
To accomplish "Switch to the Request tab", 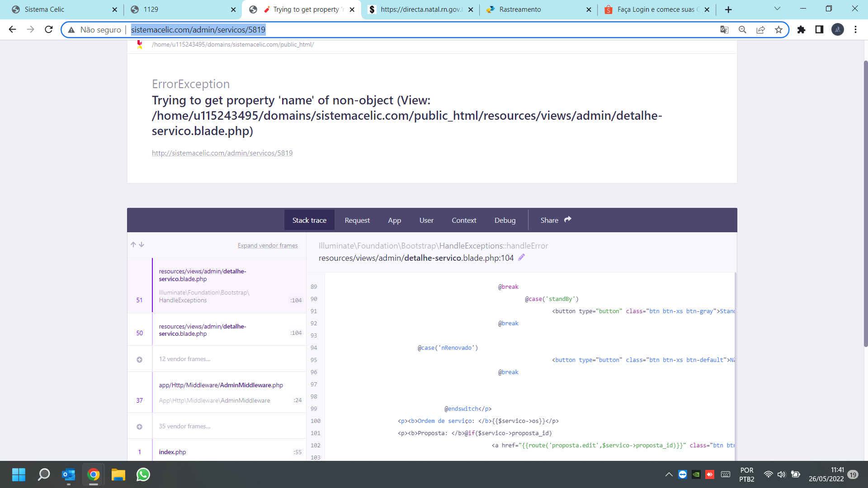I will [x=357, y=220].
